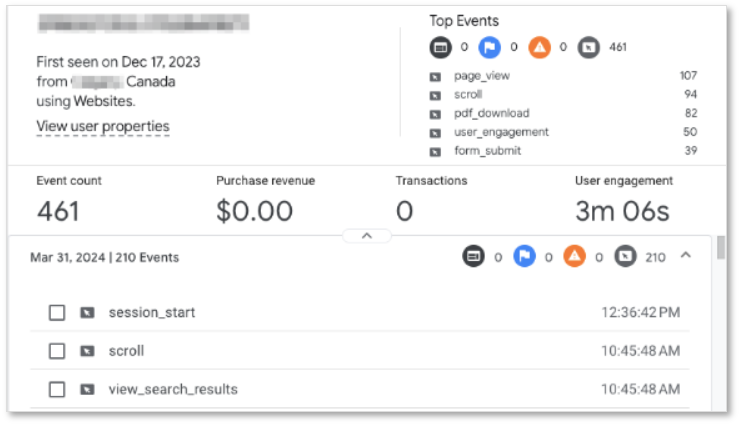
Task: Click the Mar 31, 2024 | 210 Events header
Action: (x=104, y=257)
